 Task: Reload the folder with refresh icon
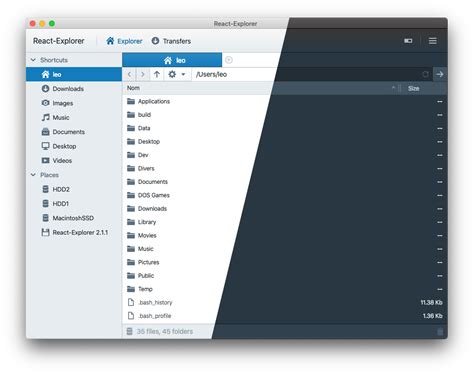425,74
